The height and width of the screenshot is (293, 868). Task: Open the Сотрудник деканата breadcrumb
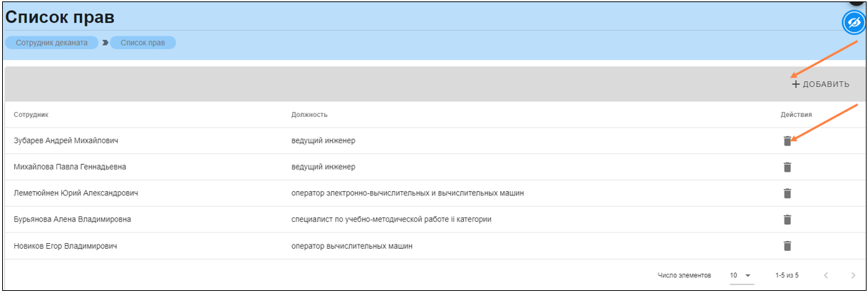(x=51, y=43)
